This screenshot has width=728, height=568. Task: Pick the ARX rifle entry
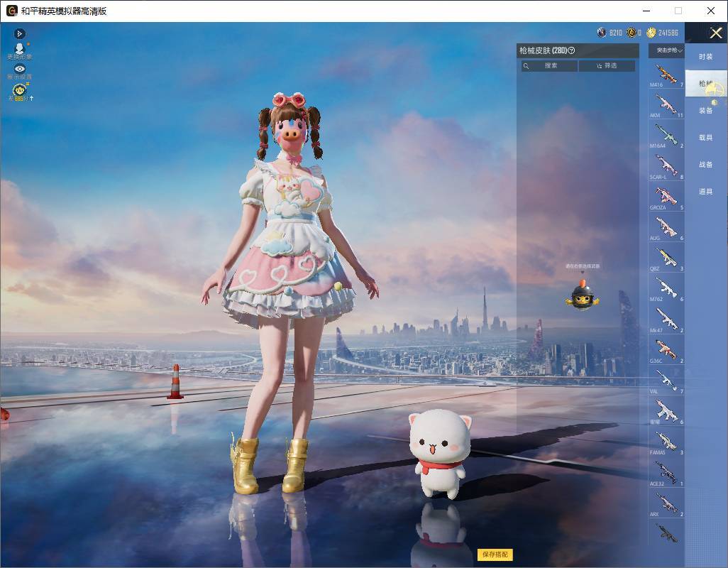click(666, 503)
